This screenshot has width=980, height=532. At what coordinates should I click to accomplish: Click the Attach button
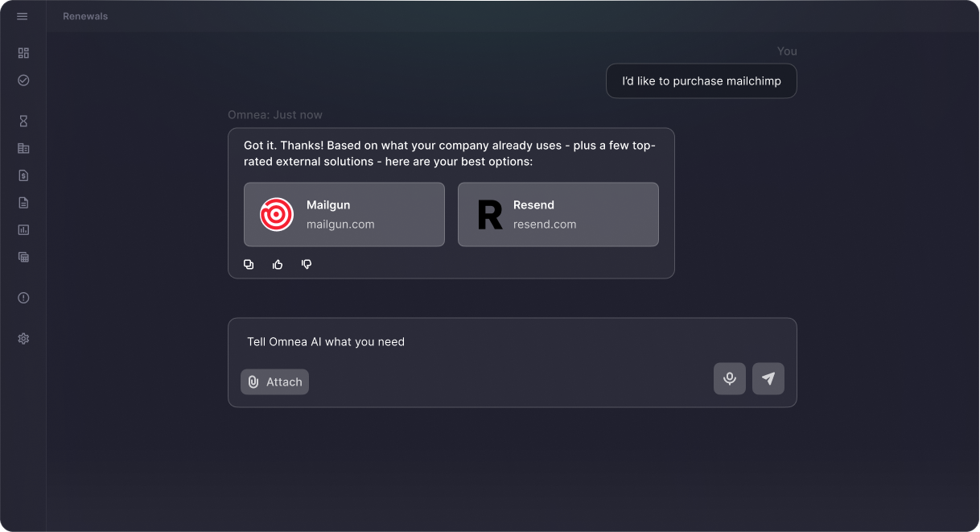274,381
